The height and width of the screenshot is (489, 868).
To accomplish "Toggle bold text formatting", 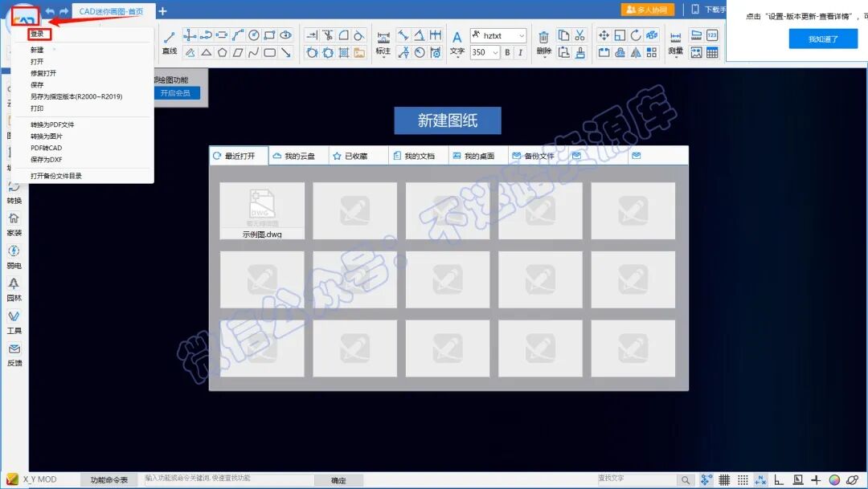I will pyautogui.click(x=507, y=52).
